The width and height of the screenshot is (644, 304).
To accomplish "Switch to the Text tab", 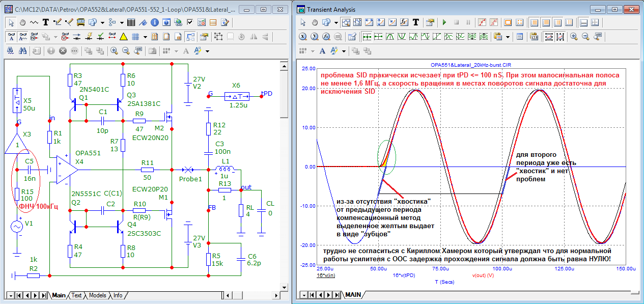I will click(76, 295).
